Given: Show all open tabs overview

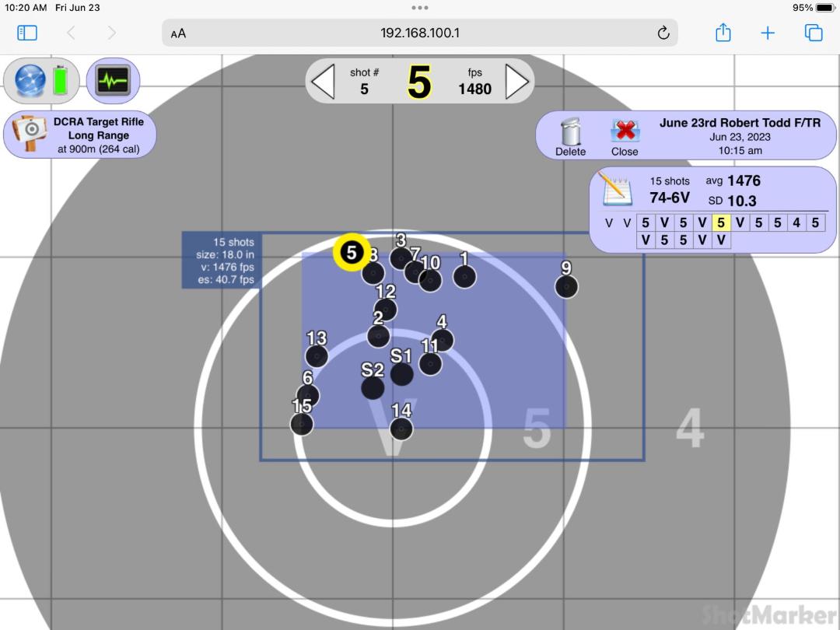Looking at the screenshot, I should (x=814, y=33).
